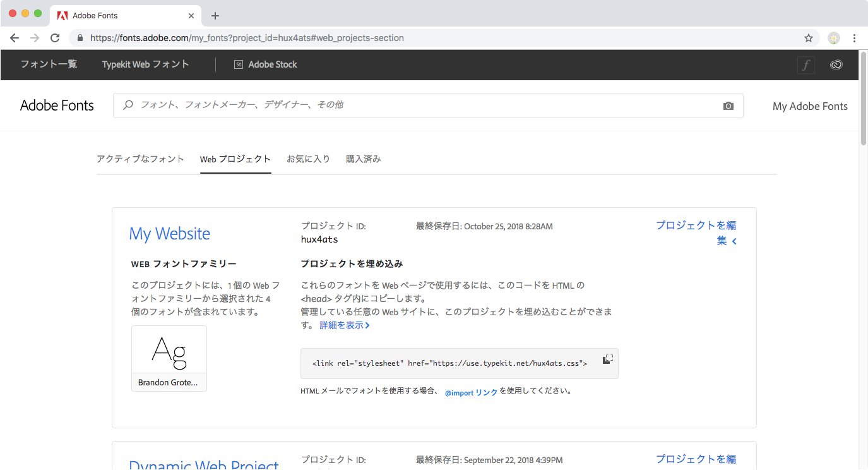Click the WEB フォントファミリー heading
Screen dimensions: 868x470
tap(184, 263)
